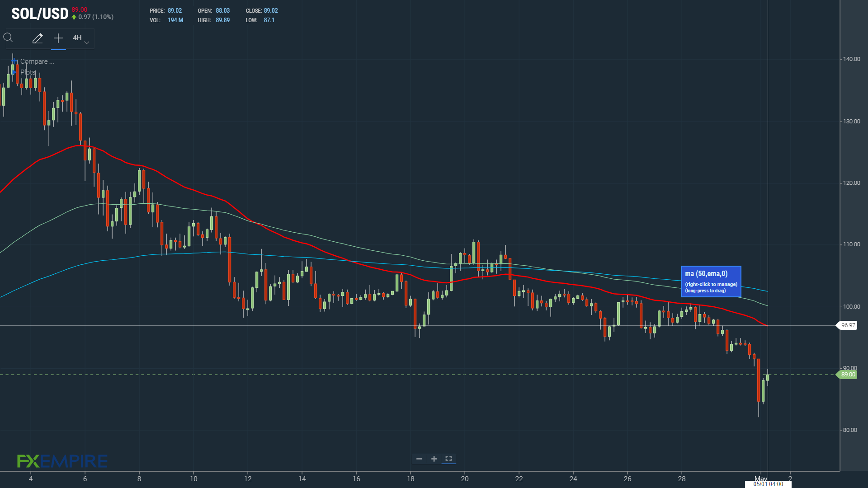The image size is (868, 488).
Task: Click the CLOSE 89.02 value
Action: point(271,11)
